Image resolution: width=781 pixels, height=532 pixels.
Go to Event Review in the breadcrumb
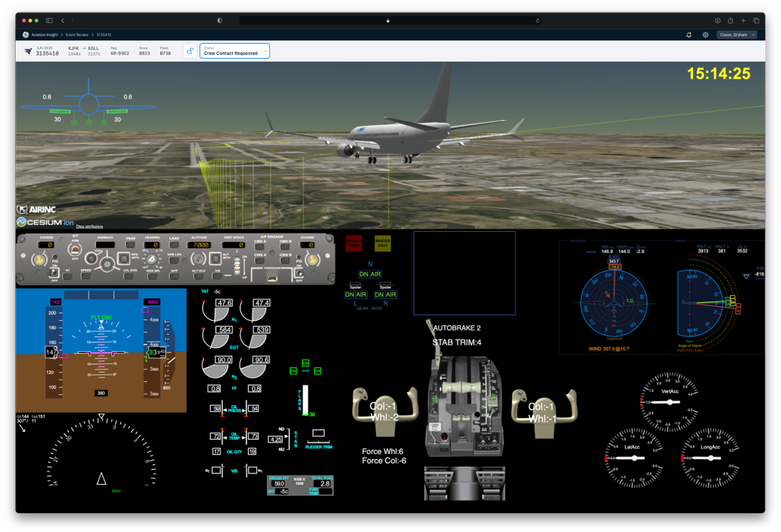pos(77,34)
